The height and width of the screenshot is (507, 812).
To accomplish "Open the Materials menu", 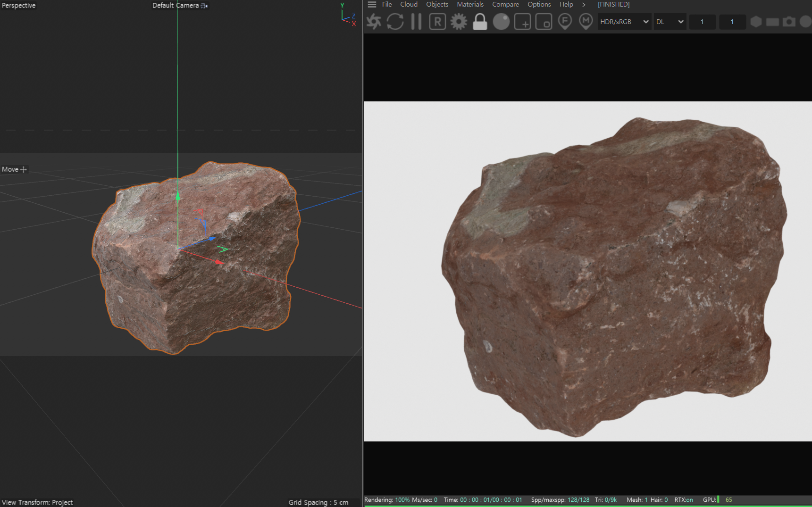I will click(x=470, y=5).
